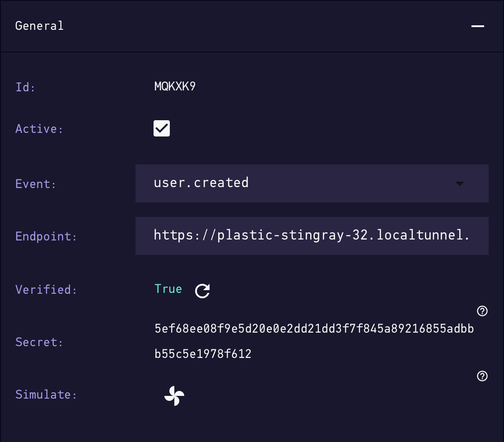
Task: Click the Verified: label
Action: 46,290
